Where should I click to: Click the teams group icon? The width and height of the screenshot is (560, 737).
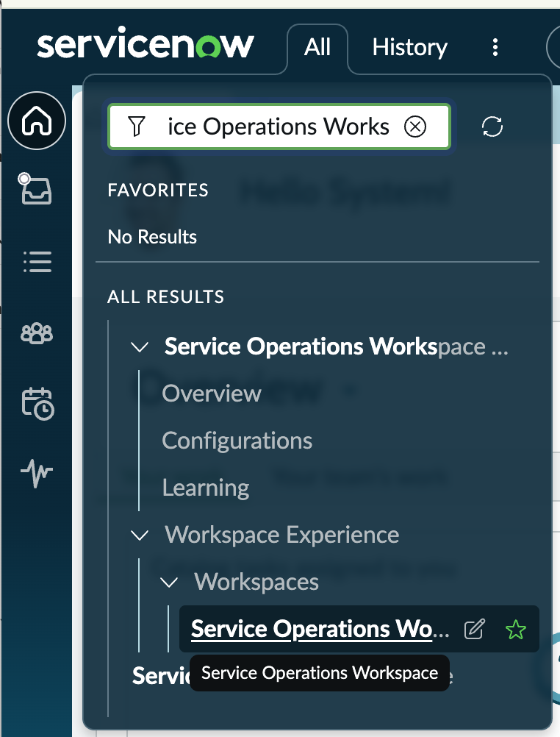37,333
